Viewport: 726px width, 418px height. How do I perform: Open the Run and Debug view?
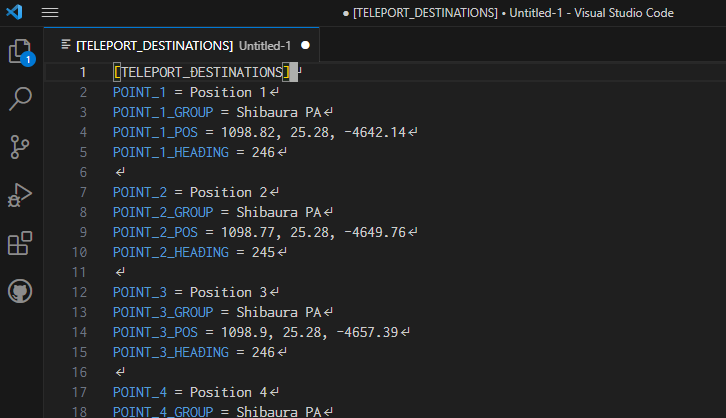pyautogui.click(x=20, y=195)
